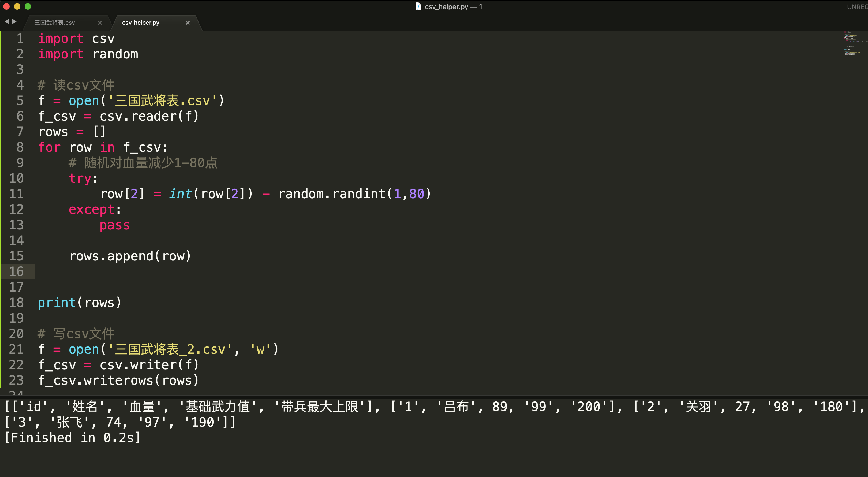Viewport: 868px width, 477px height.
Task: Click the random.randint call on line 11
Action: click(x=354, y=194)
